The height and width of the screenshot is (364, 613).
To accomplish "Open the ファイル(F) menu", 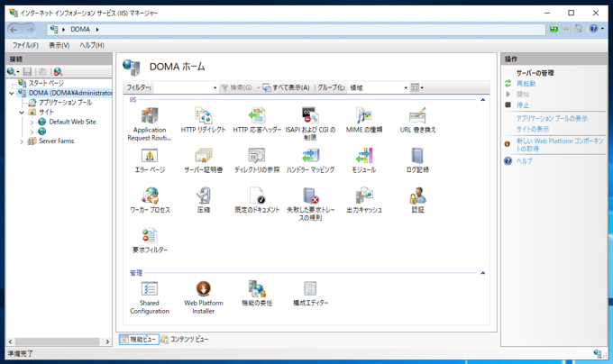I will pyautogui.click(x=25, y=45).
